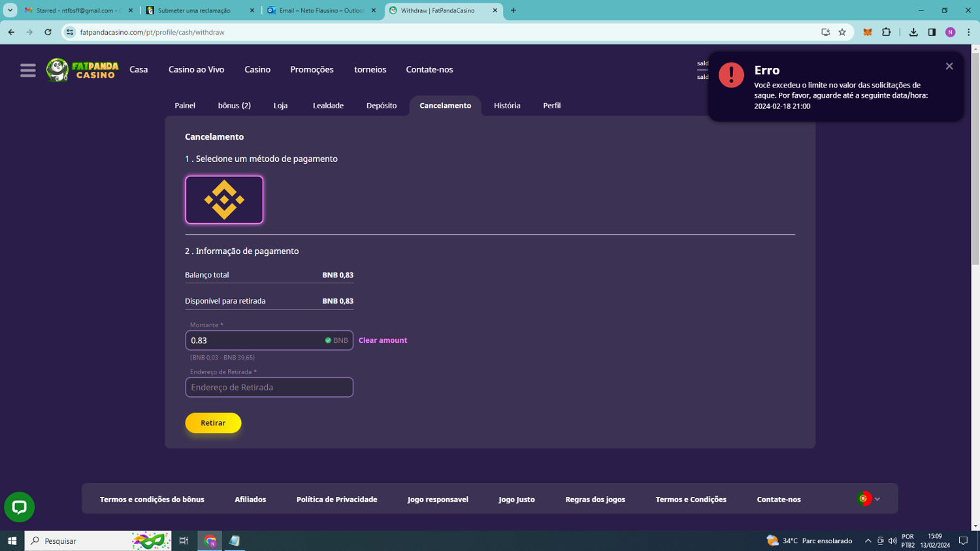Open the browser extensions puzzle icon
980x551 pixels.
(x=886, y=32)
